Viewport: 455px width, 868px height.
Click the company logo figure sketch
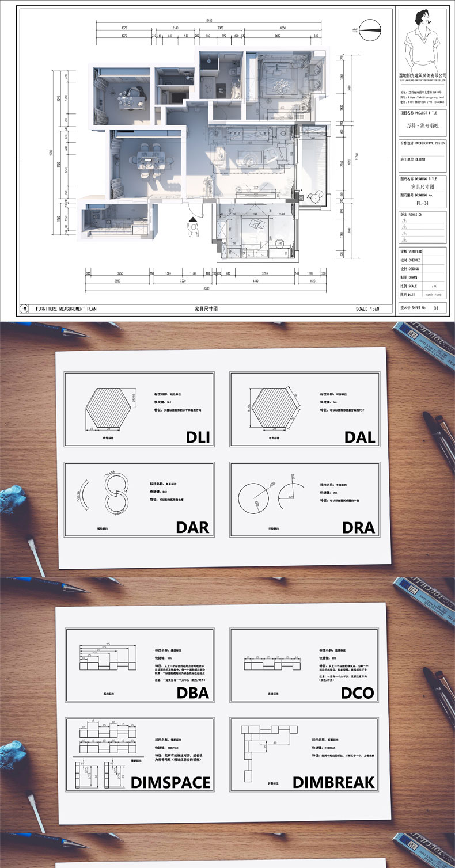point(422,40)
